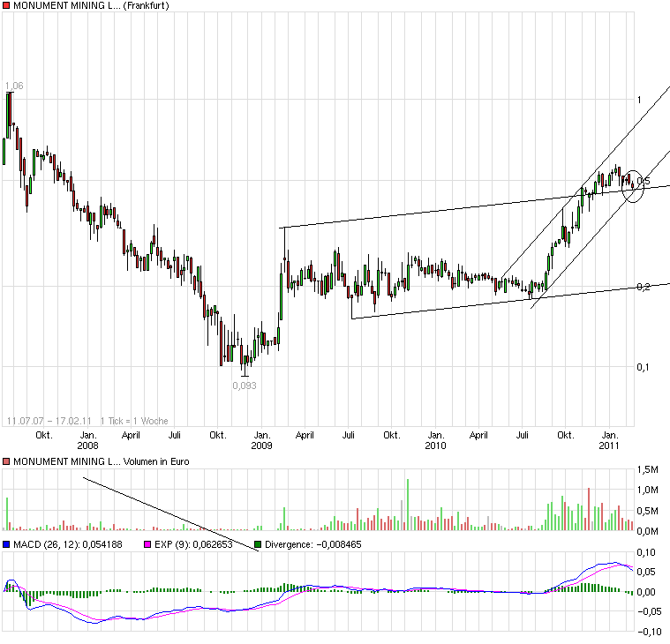
Task: Select the chart title 'MONUMENT MINING L... (Frankfurt)'
Action: pyautogui.click(x=91, y=5)
